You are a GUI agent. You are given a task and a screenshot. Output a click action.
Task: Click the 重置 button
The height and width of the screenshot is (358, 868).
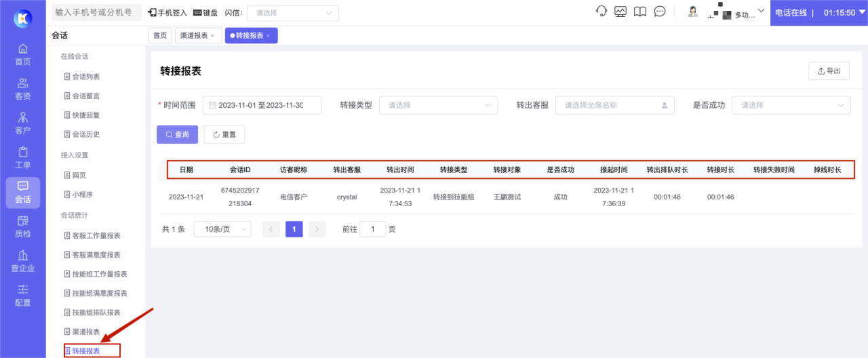click(224, 134)
